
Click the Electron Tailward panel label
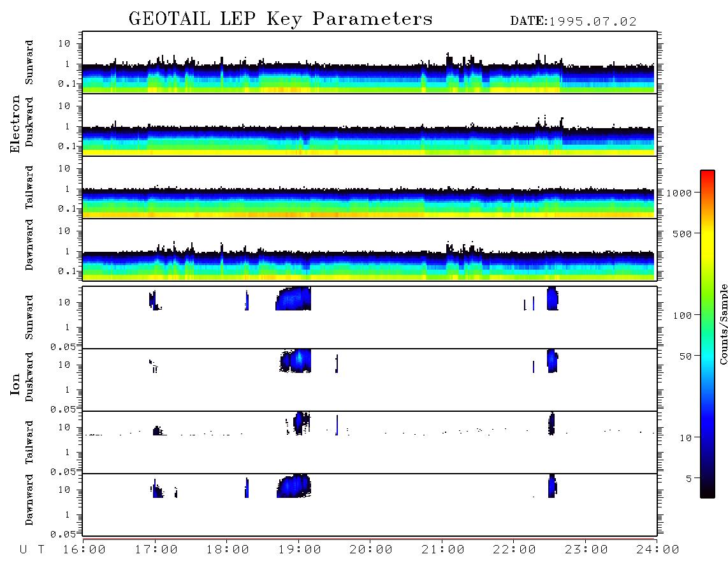29,187
